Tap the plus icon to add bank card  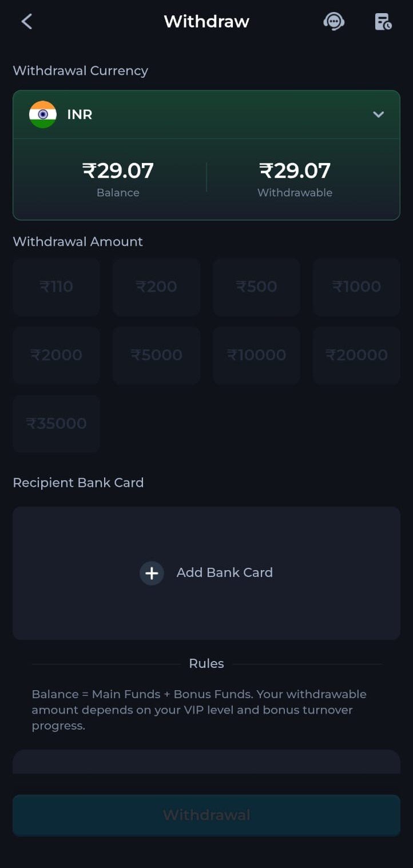152,572
